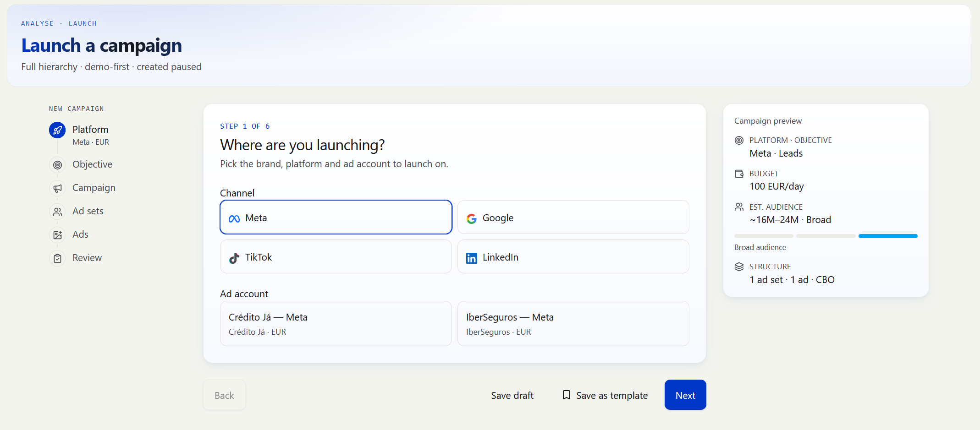980x430 pixels.
Task: Click the Budget wallet icon in preview
Action: coord(739,174)
